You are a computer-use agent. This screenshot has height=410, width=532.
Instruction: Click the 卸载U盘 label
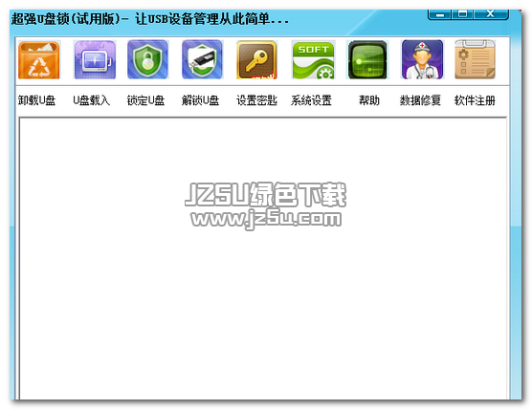36,100
